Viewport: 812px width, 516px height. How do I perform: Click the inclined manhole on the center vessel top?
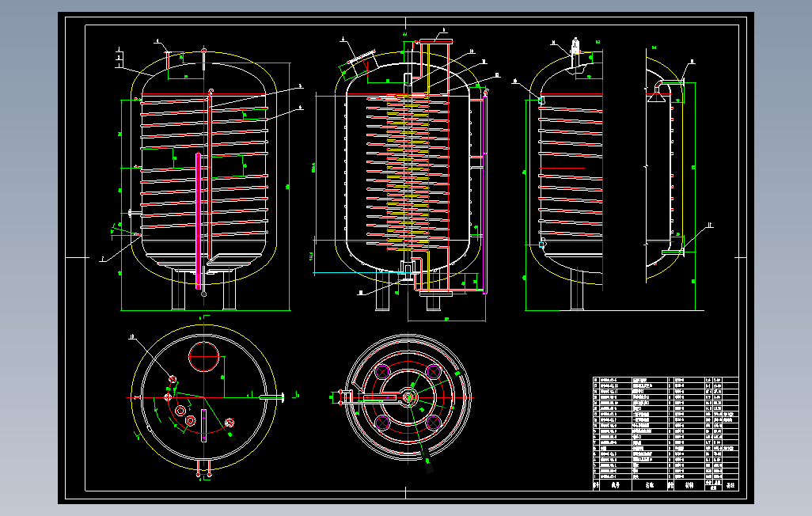click(357, 63)
